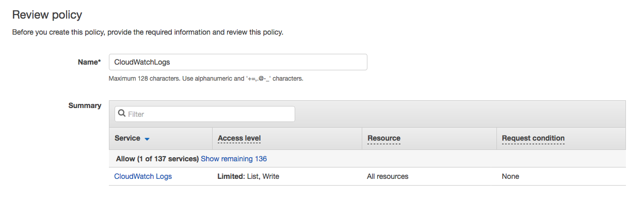Image resolution: width=644 pixels, height=198 pixels.
Task: Click the Access level column header
Action: [x=239, y=138]
